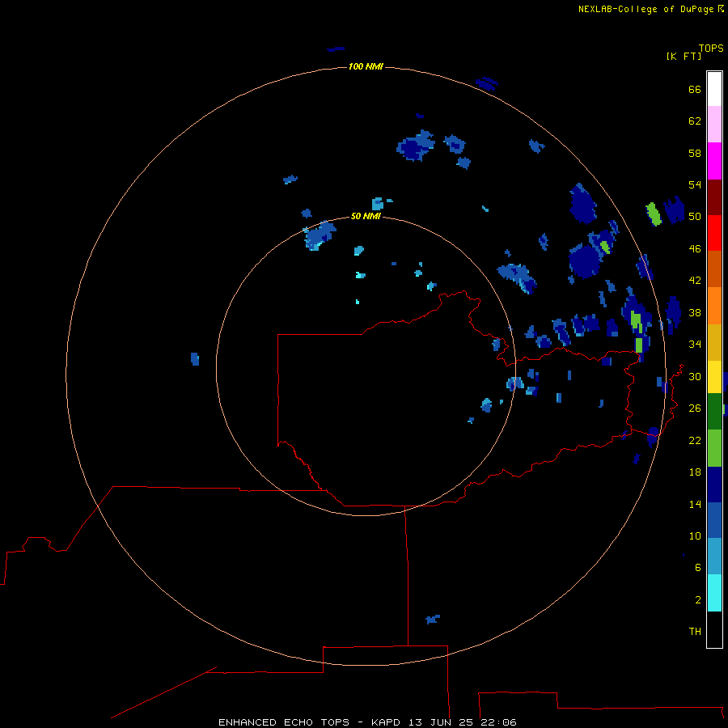Click the navy 22 kft legend swatch
Screen dimensions: 728x728
pyautogui.click(x=714, y=485)
